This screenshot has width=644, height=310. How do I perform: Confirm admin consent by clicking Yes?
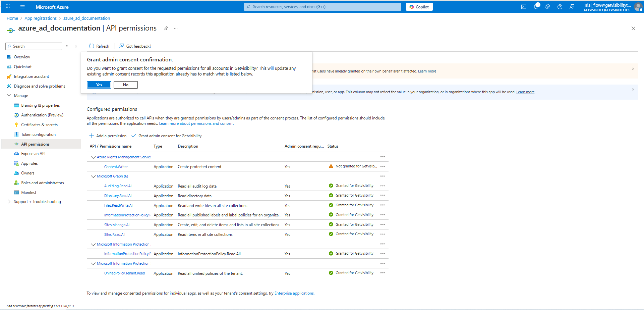click(99, 85)
